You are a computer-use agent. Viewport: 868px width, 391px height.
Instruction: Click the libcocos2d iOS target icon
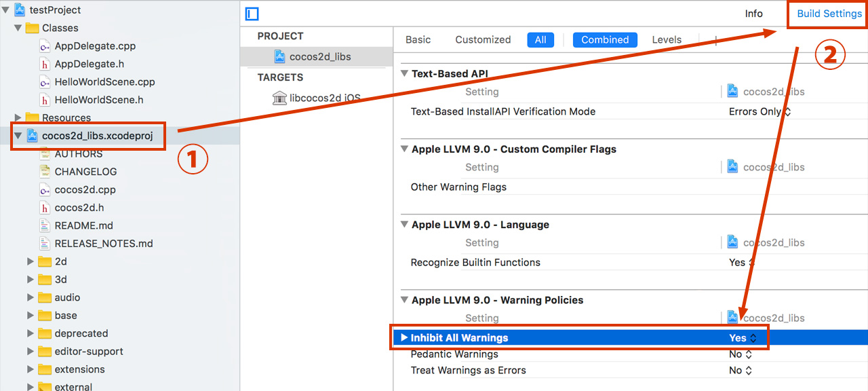279,98
